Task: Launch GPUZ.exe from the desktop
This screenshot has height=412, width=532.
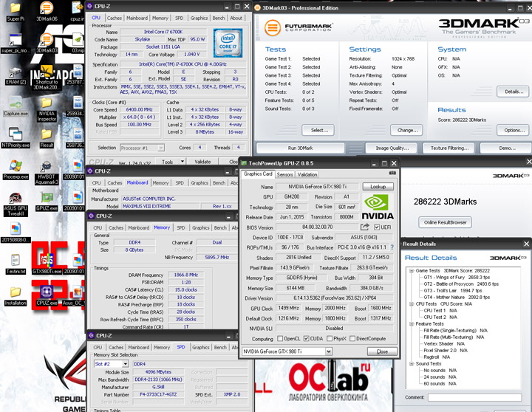Action: [x=47, y=202]
